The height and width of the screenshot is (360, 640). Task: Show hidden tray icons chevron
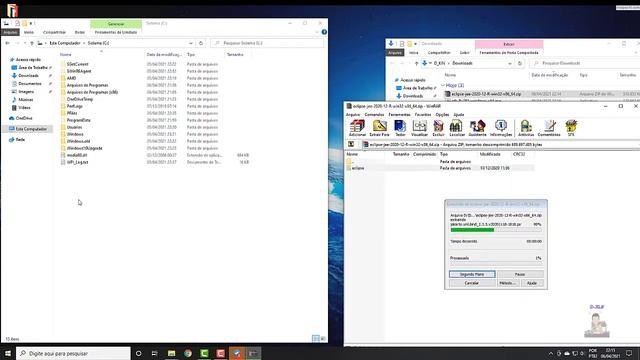click(551, 353)
